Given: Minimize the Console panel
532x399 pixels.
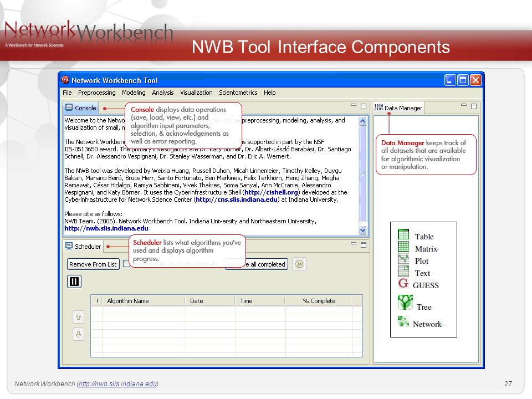Looking at the screenshot, I should tap(354, 105).
